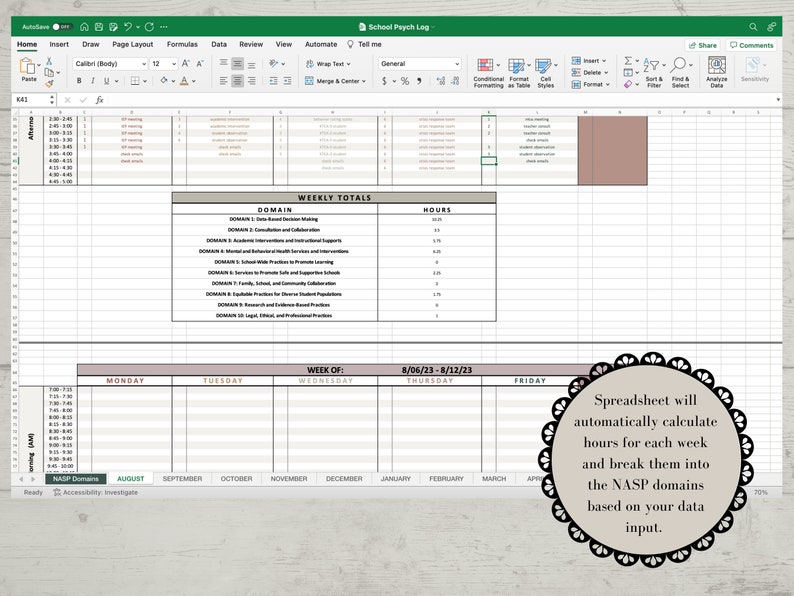The image size is (794, 596).
Task: Click the Increase Decimal icon
Action: coord(441,81)
